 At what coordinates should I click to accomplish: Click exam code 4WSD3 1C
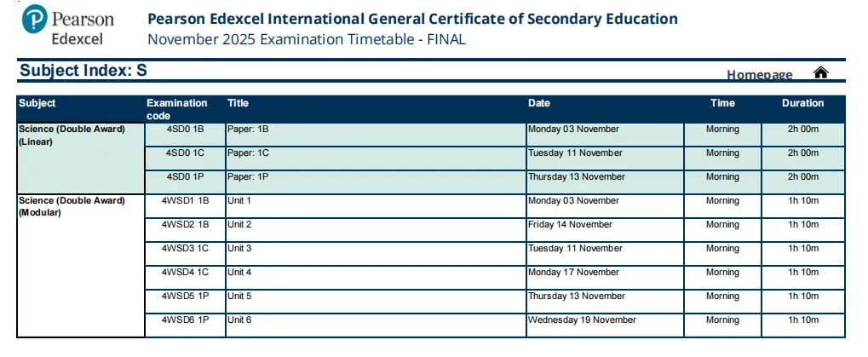coord(185,249)
